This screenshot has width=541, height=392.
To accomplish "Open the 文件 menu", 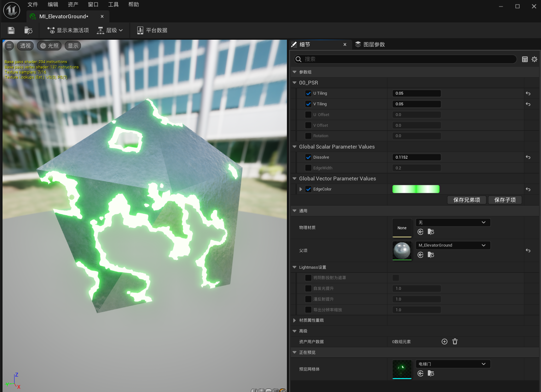I will (33, 4).
